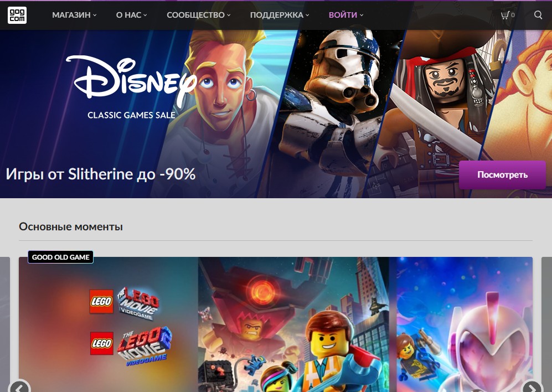Click the GOG.com logo
This screenshot has width=552, height=392.
[17, 15]
